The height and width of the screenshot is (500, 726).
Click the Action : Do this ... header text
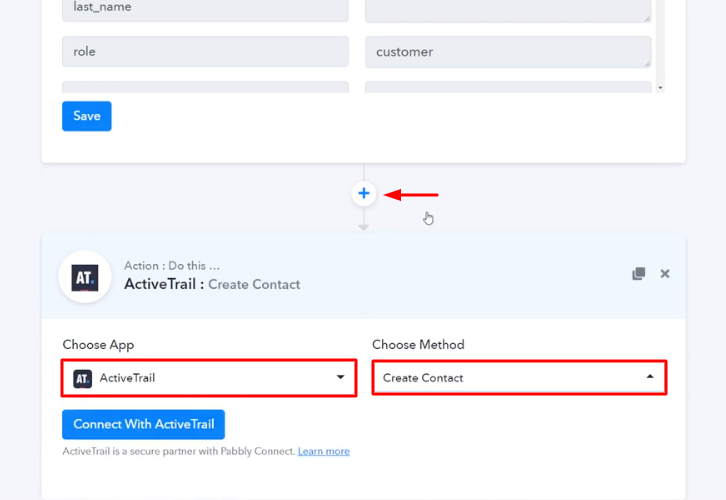pyautogui.click(x=172, y=266)
